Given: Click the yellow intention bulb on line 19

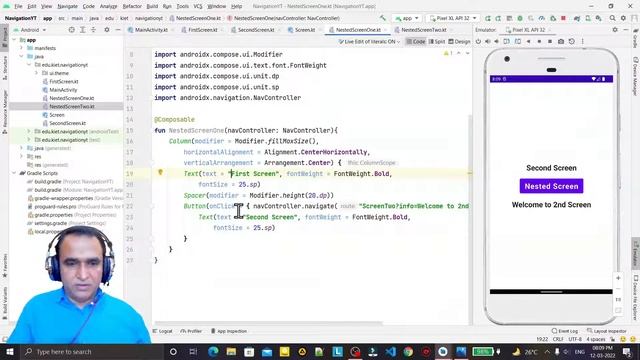Looking at the screenshot, I should (160, 172).
